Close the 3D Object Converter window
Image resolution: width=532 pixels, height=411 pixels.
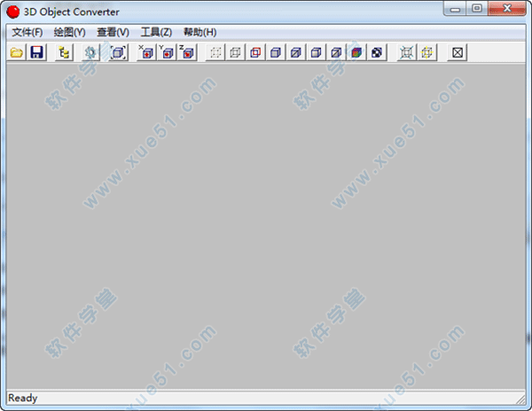coord(507,9)
